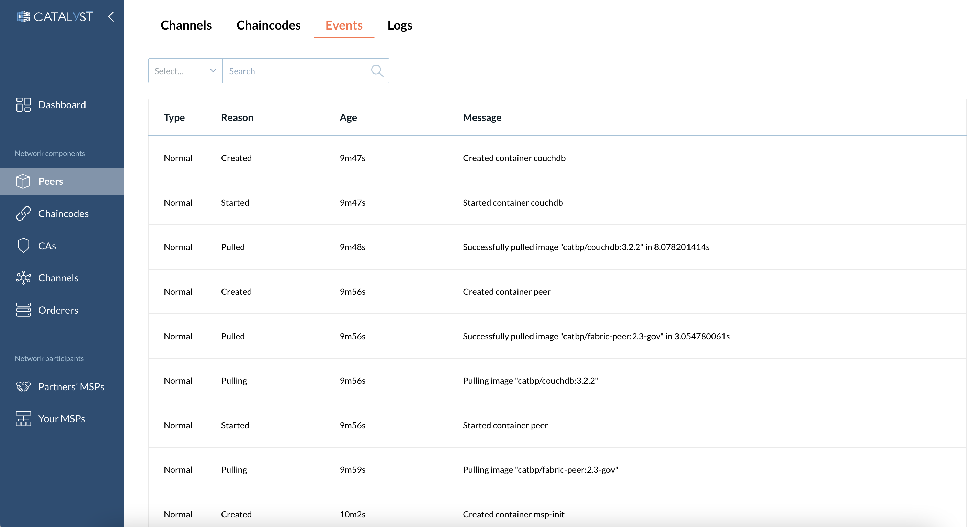
Task: Collapse the left navigation sidebar
Action: 112,17
